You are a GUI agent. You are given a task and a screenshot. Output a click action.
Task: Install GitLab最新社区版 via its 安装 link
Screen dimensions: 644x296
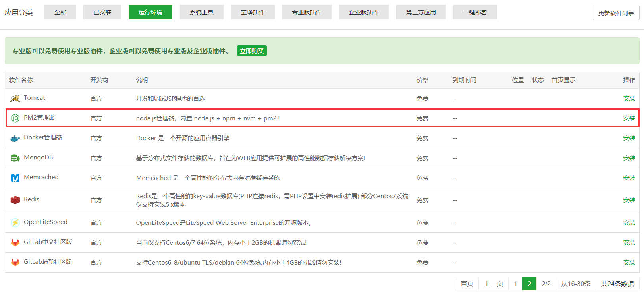tap(629, 262)
